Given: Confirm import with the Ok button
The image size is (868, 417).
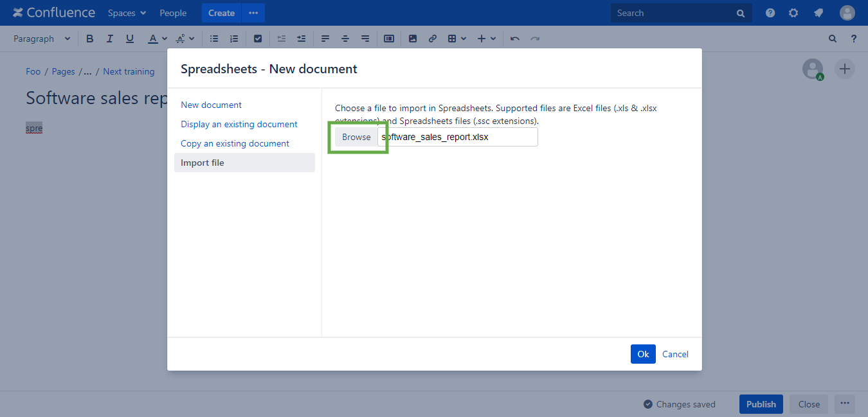Looking at the screenshot, I should (643, 354).
